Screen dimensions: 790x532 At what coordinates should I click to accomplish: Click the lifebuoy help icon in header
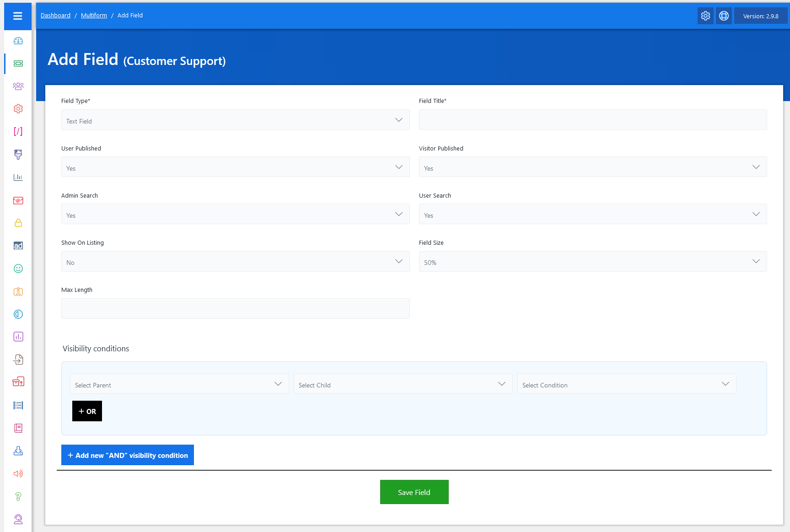tap(724, 16)
